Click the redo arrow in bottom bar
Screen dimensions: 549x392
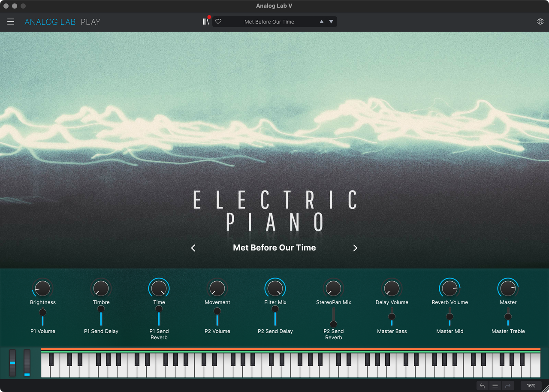tap(507, 386)
